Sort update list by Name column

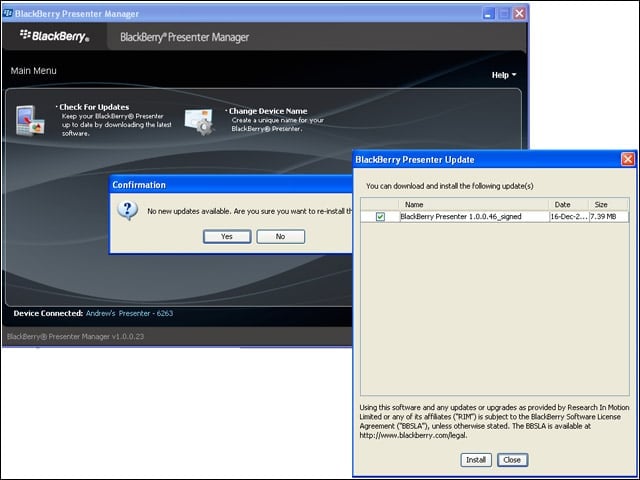click(473, 204)
